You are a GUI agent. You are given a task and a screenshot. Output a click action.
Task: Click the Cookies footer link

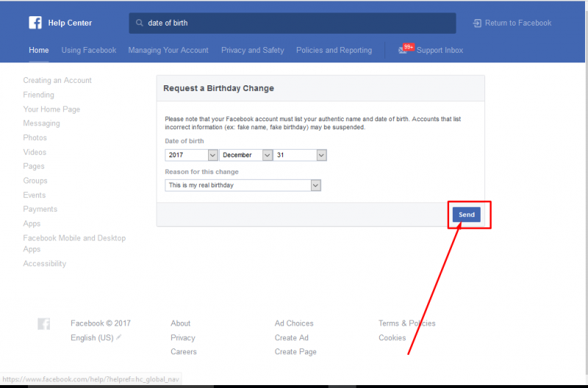point(392,338)
